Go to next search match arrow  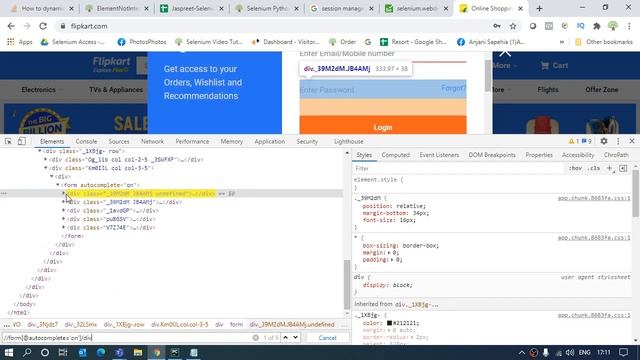tap(296, 338)
